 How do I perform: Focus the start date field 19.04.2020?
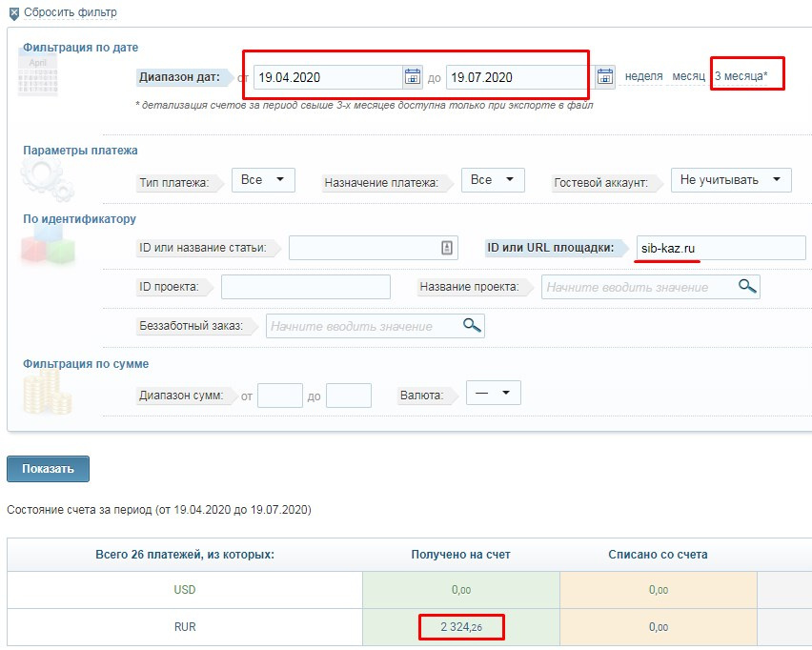tap(328, 77)
